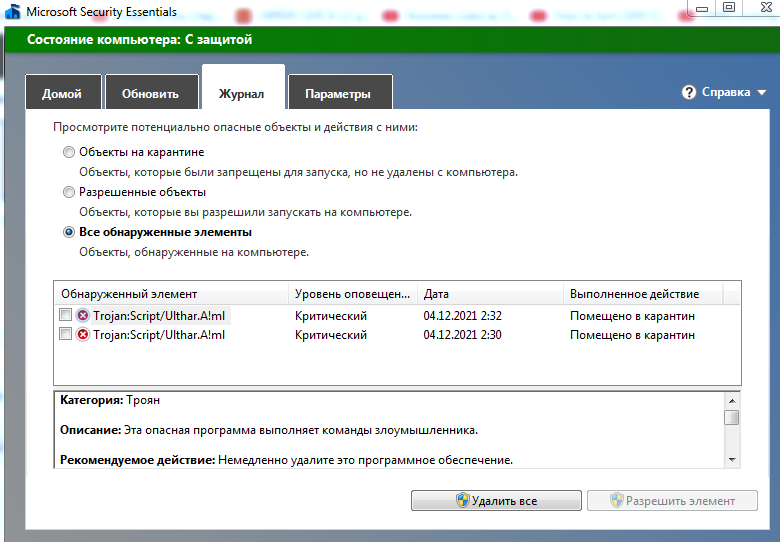
Task: Sort by Выполненное действие column header
Action: click(x=643, y=294)
